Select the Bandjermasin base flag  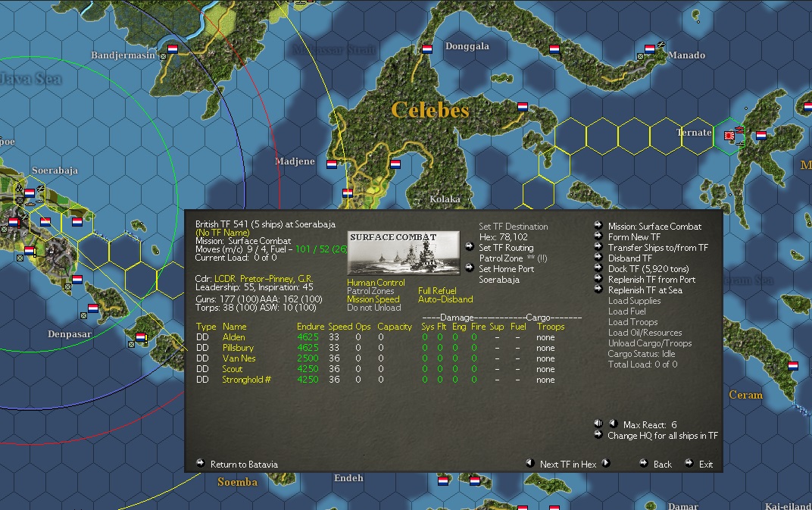click(x=173, y=49)
